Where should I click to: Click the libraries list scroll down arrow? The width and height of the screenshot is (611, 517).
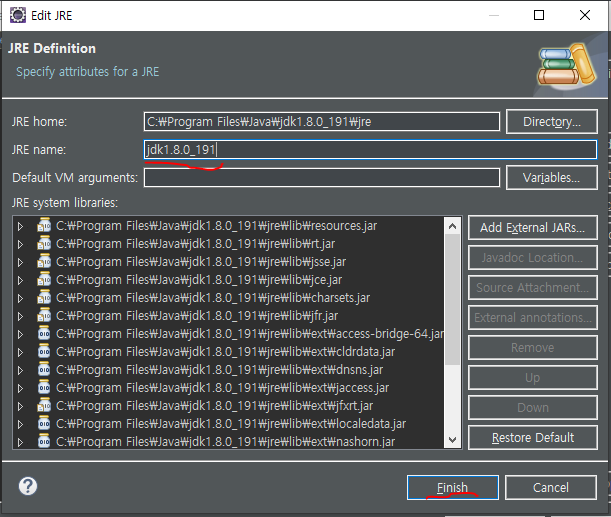(x=452, y=440)
